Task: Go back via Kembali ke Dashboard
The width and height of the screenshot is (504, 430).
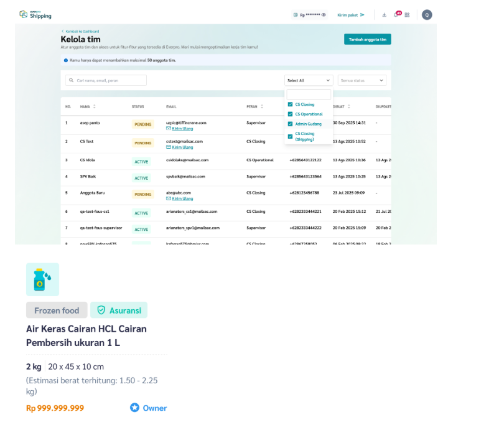Action: pos(81,31)
